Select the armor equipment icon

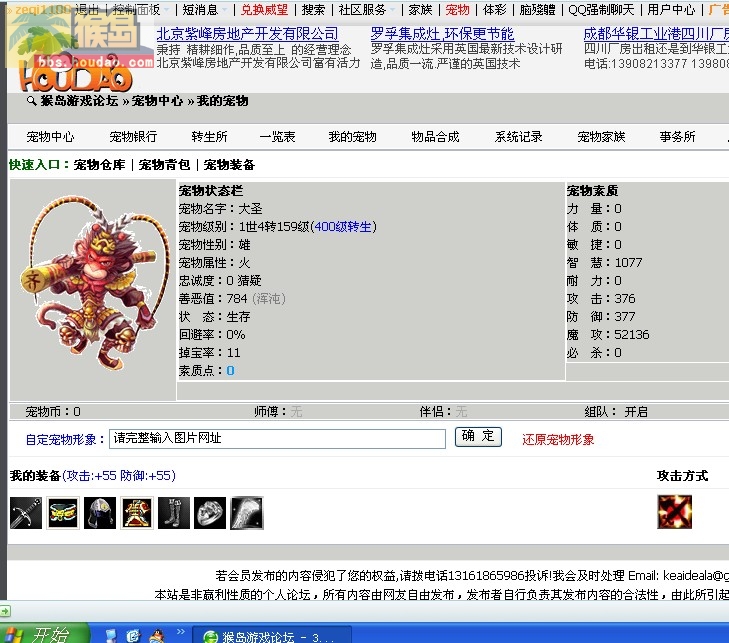pos(137,513)
